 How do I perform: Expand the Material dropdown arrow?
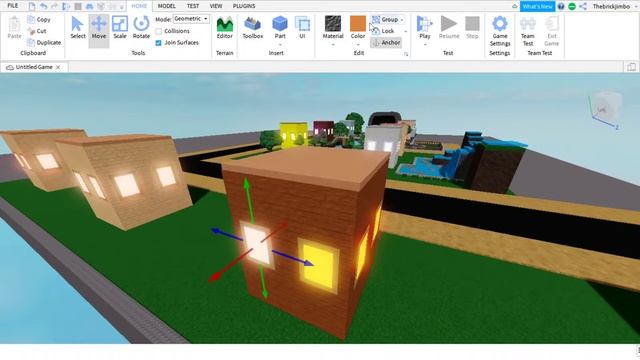click(333, 44)
